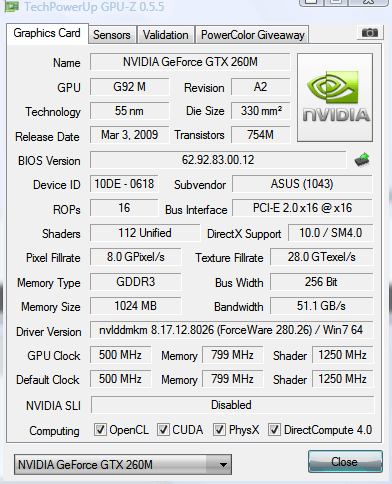Toggle the DirectCompute 4.0 checkbox
Image resolution: width=392 pixels, height=484 pixels.
[274, 429]
